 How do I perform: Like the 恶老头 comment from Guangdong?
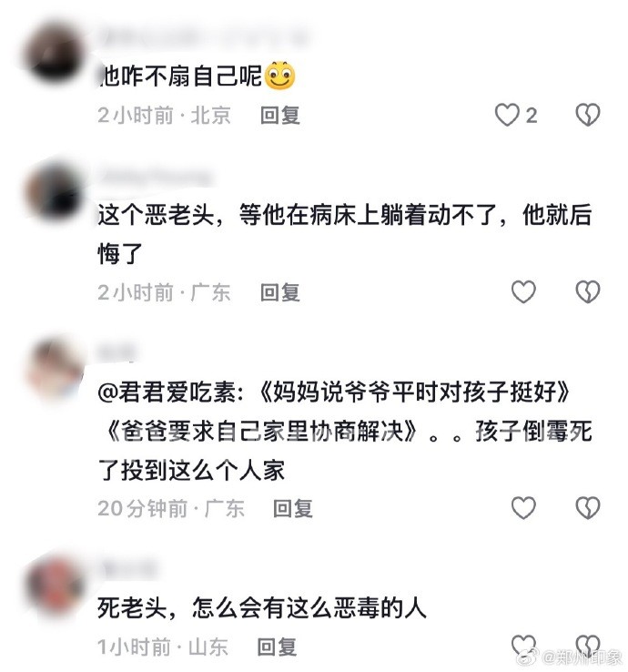click(523, 292)
